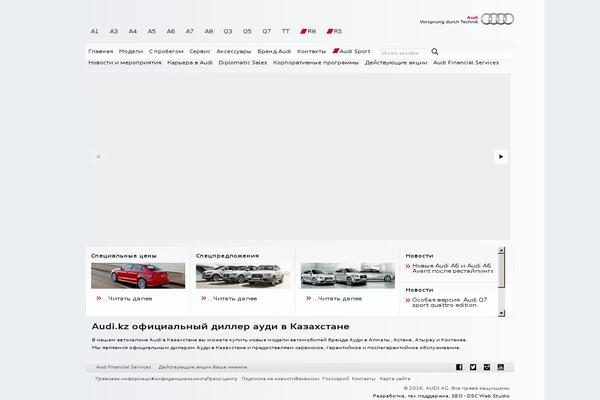Open Карьера в Audi link
The width and height of the screenshot is (600, 400).
pyautogui.click(x=190, y=62)
